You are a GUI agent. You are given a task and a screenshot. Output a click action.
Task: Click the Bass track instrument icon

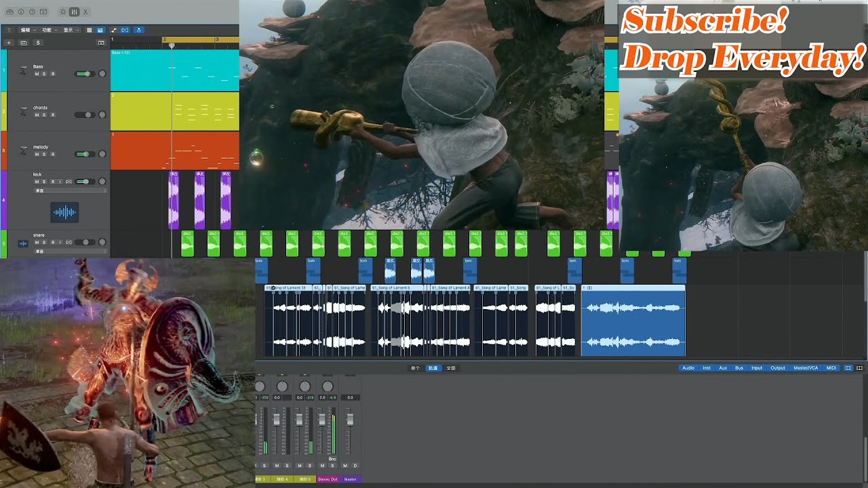[x=24, y=70]
